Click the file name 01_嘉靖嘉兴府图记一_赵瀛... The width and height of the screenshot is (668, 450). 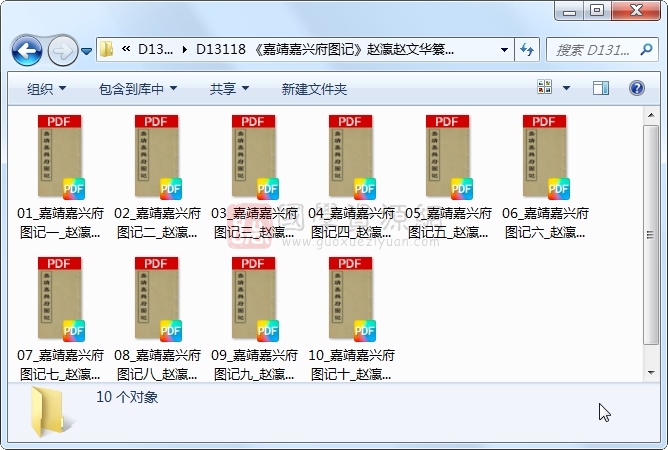click(60, 222)
